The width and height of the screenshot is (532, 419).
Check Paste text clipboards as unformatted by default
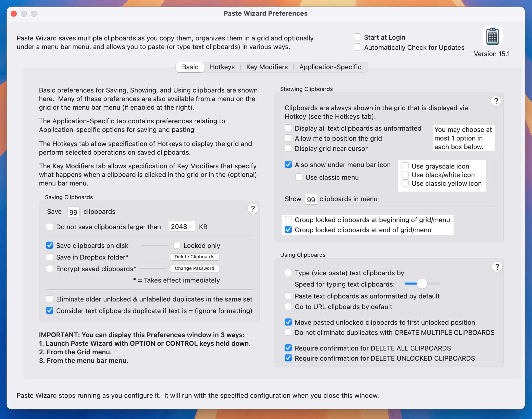(288, 296)
